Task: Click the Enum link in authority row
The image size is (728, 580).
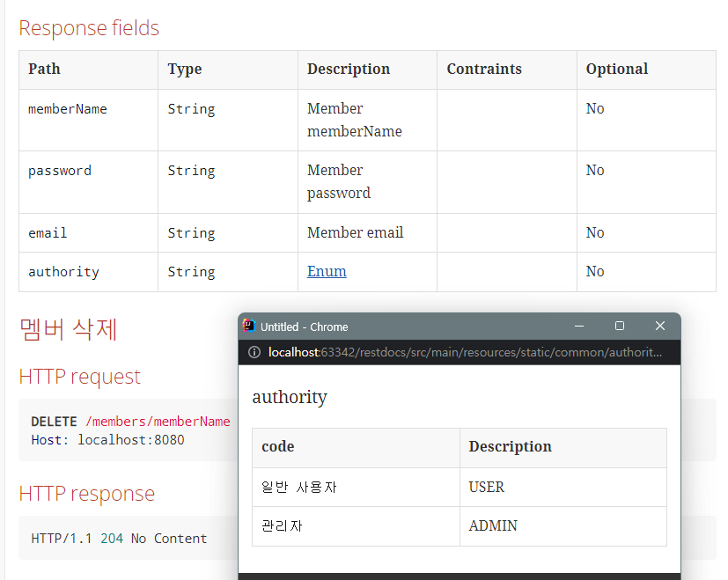Action: coord(327,272)
